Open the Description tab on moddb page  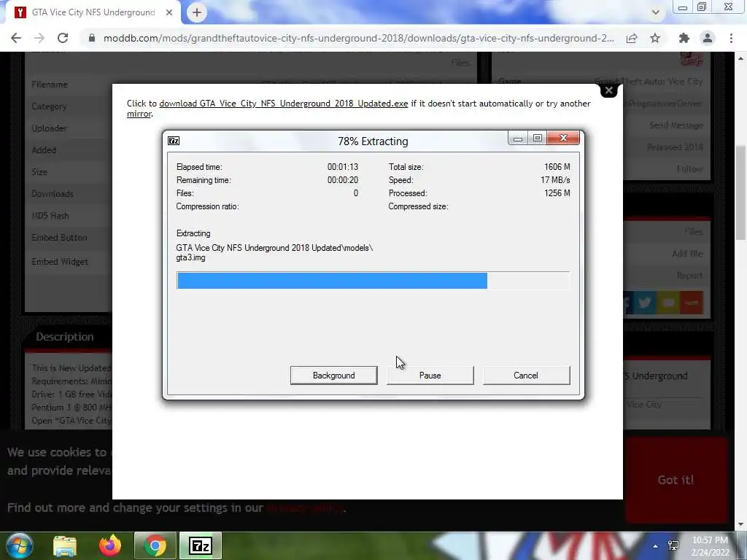(65, 337)
